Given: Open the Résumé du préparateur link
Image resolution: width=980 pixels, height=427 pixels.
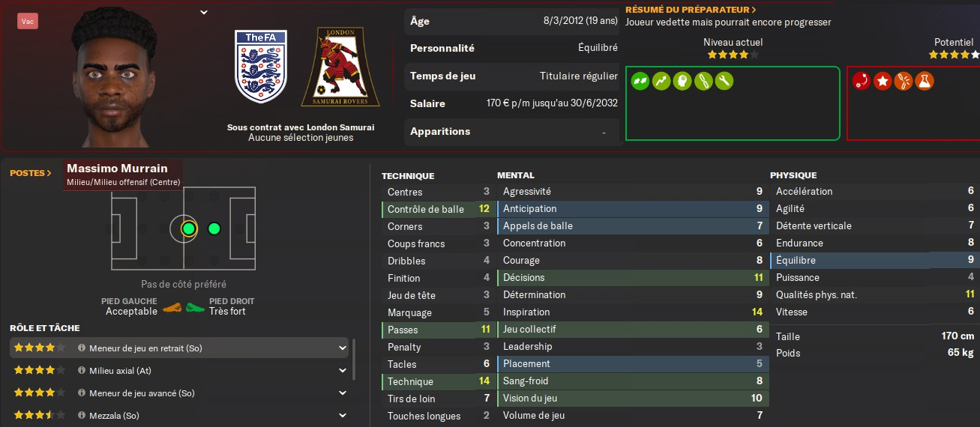Looking at the screenshot, I should 691,10.
